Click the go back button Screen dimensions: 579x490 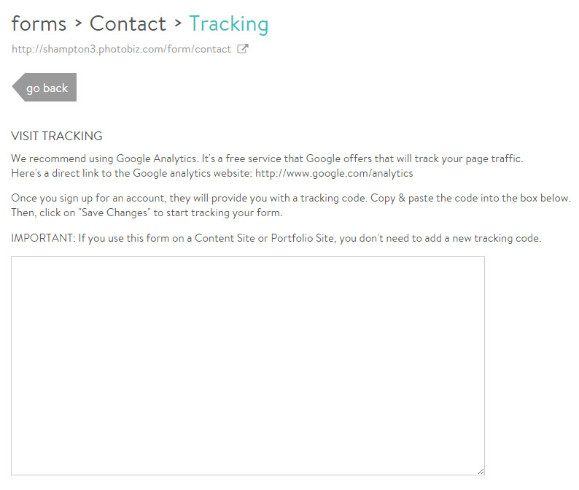44,88
